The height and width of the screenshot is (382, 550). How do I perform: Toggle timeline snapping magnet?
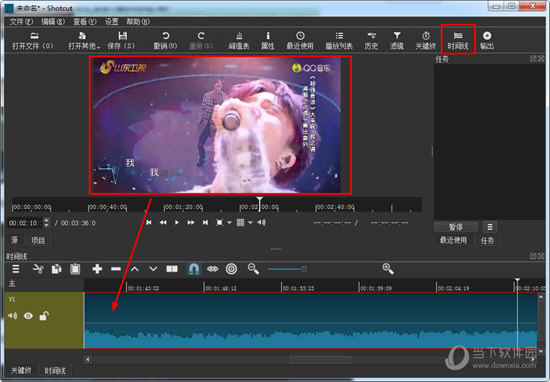point(194,269)
